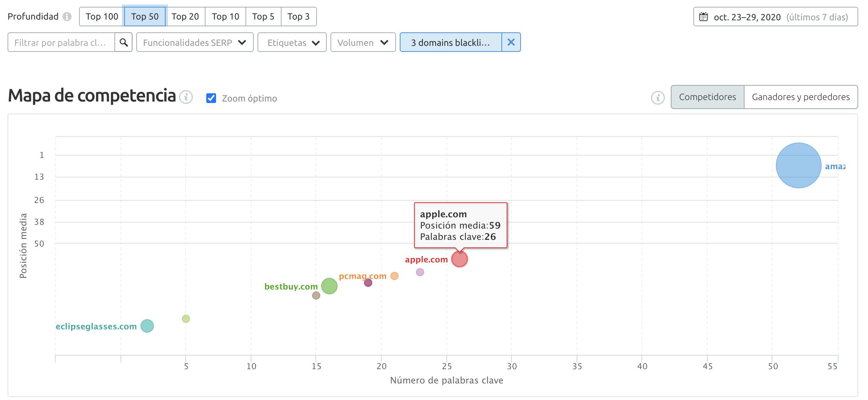Click the info icon next to Profundidad
This screenshot has width=868, height=400.
point(67,17)
